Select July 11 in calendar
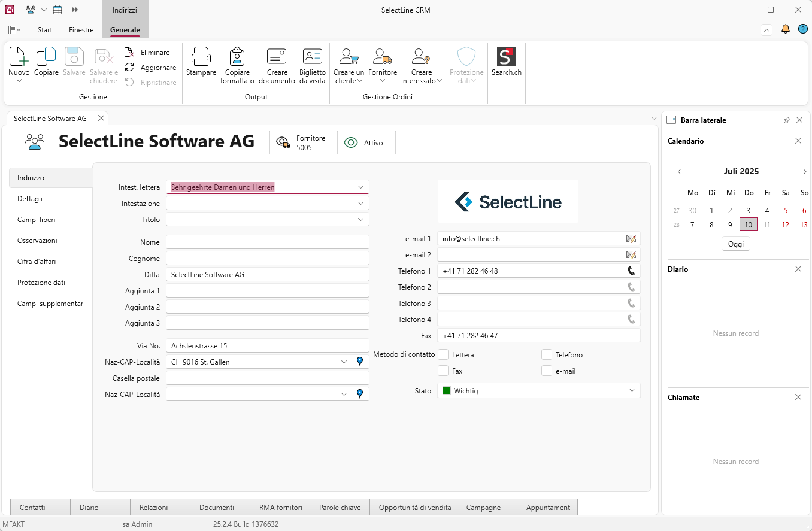This screenshot has width=812, height=531. click(x=767, y=225)
